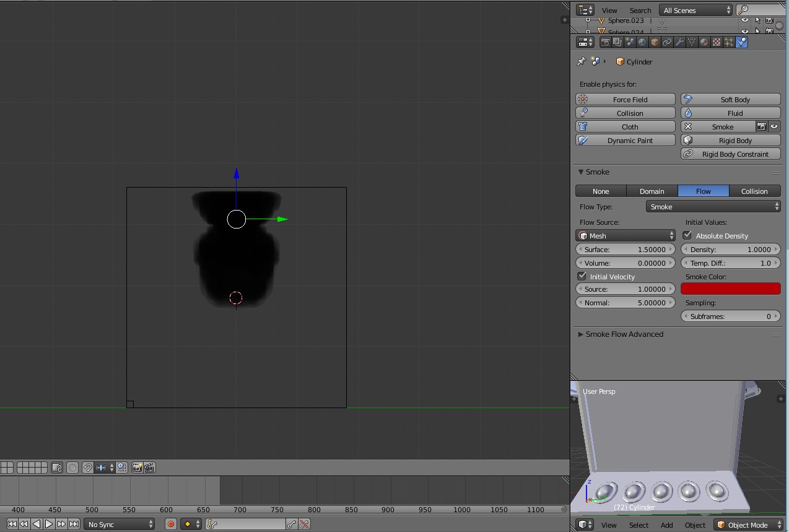This screenshot has width=789, height=532.
Task: Toggle the pin icon in properties header
Action: click(x=581, y=61)
